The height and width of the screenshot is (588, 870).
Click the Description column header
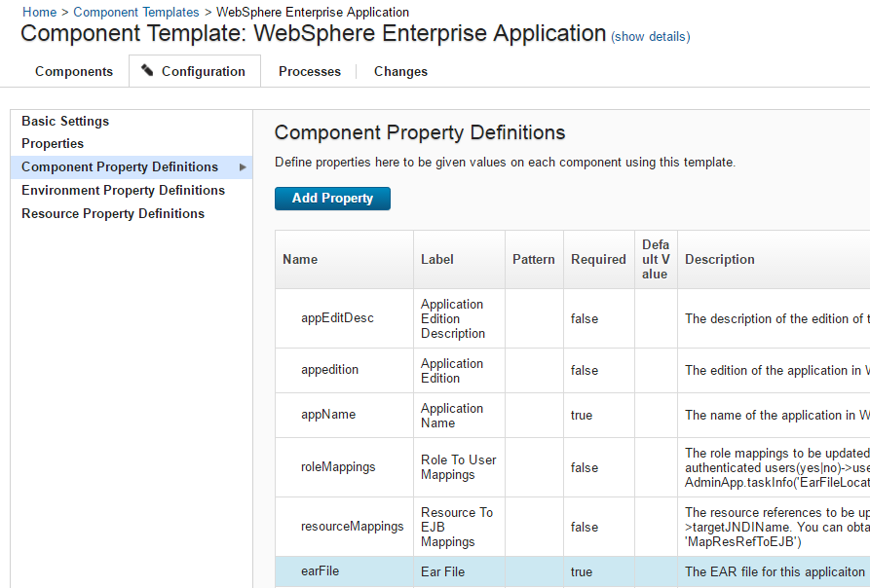pos(720,260)
